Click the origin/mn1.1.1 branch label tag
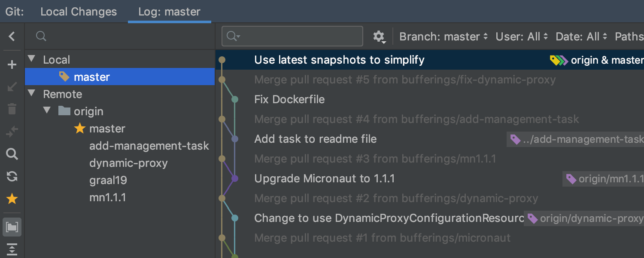The height and width of the screenshot is (258, 644). pos(605,179)
